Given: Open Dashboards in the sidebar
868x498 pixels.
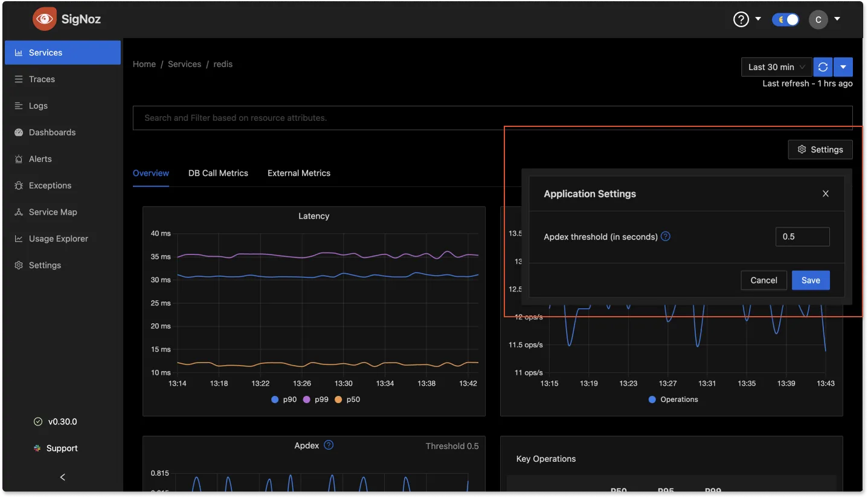Looking at the screenshot, I should pos(63,132).
